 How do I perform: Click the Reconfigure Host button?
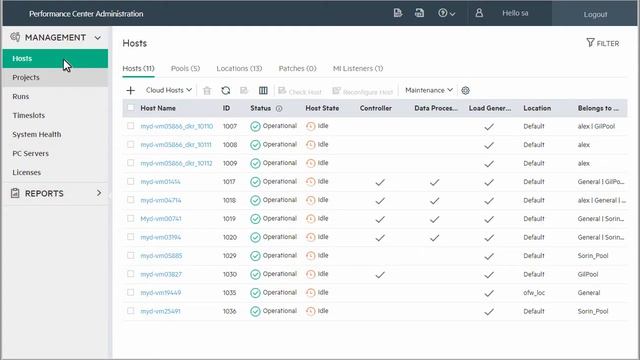pos(363,91)
